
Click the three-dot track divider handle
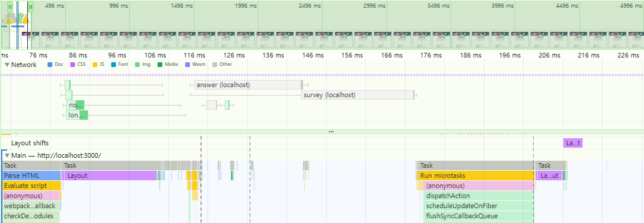point(331,132)
